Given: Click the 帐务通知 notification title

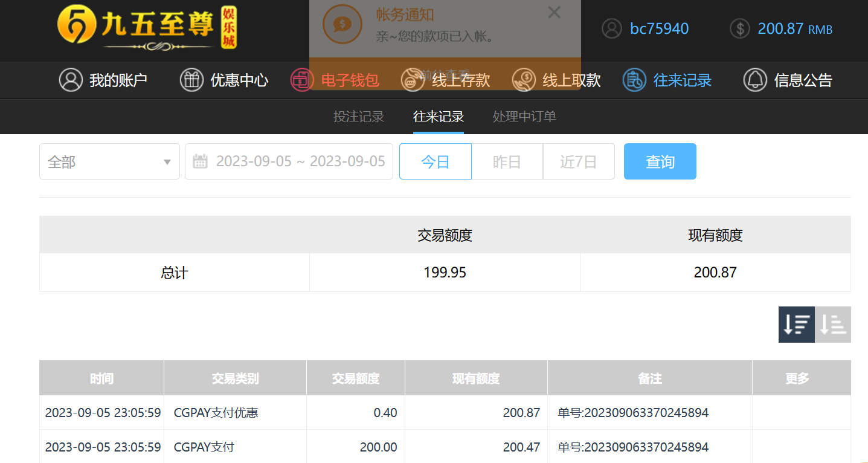Looking at the screenshot, I should [405, 15].
